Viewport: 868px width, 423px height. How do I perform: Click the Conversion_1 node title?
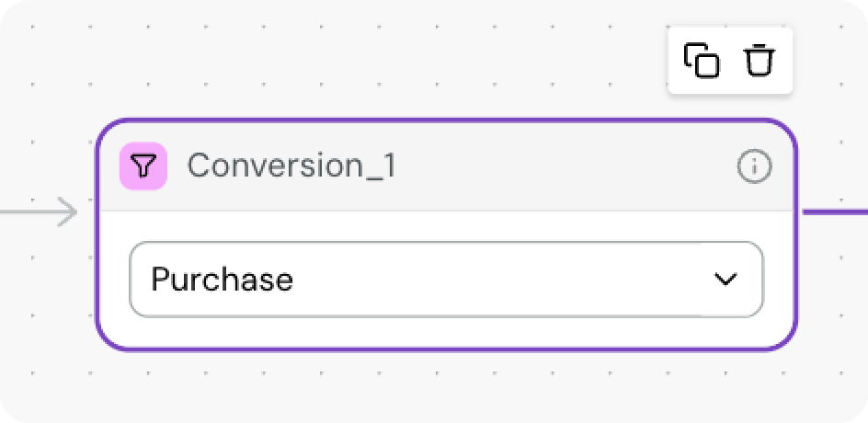pyautogui.click(x=292, y=166)
